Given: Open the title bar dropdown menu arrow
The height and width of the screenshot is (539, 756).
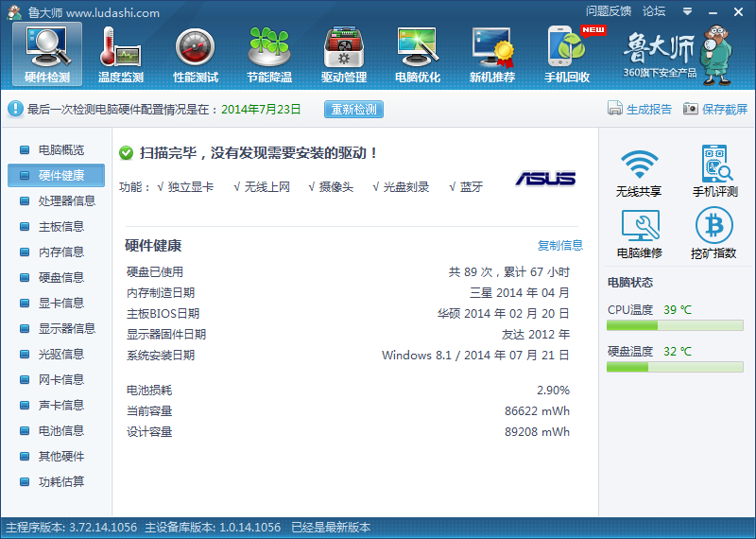Looking at the screenshot, I should (688, 11).
